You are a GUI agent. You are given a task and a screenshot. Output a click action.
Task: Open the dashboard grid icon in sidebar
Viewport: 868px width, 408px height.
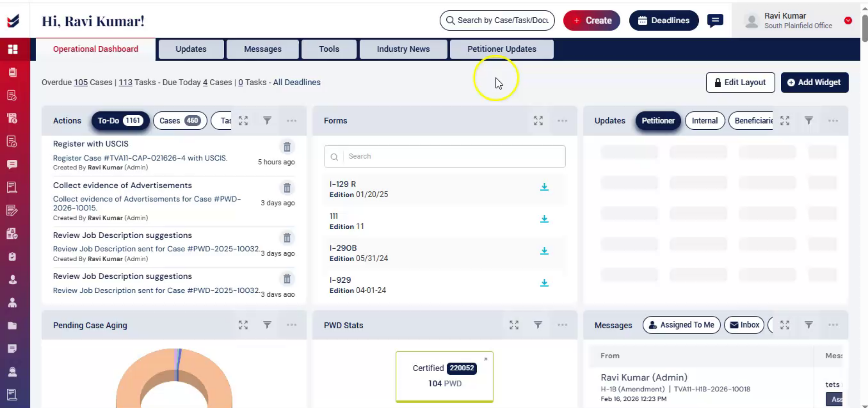(13, 49)
